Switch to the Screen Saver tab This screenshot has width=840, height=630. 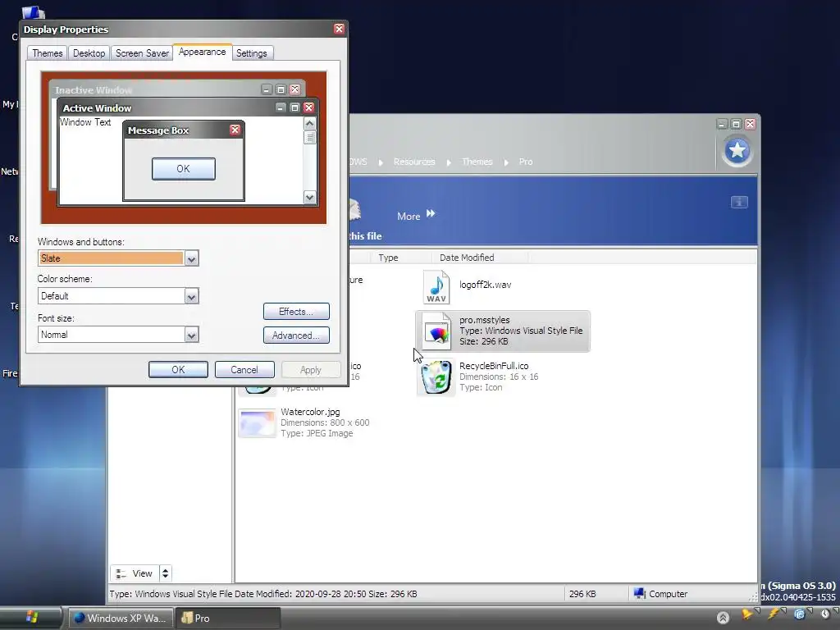point(142,53)
